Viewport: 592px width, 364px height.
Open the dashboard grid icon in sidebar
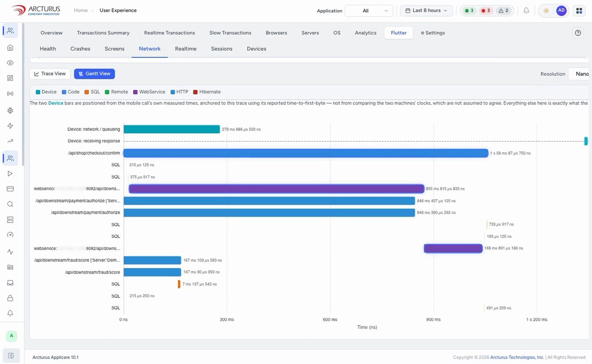tap(10, 78)
